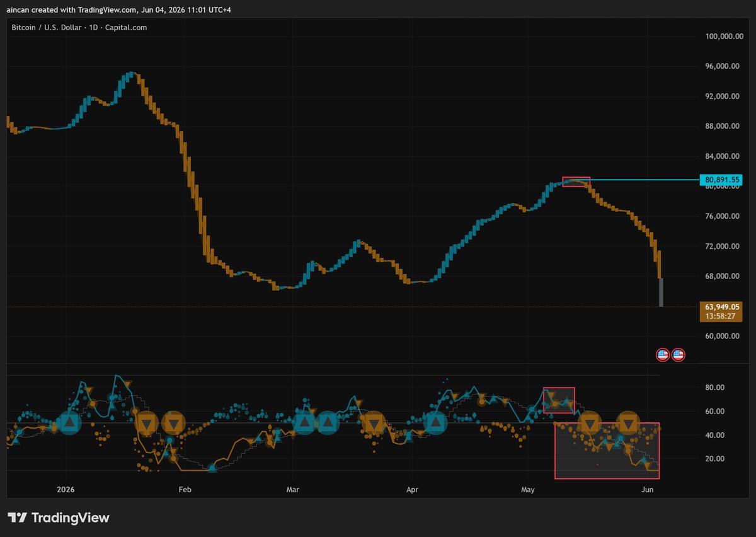This screenshot has width=756, height=537.
Task: Click the 20.00 indicator axis label
Action: pos(714,459)
